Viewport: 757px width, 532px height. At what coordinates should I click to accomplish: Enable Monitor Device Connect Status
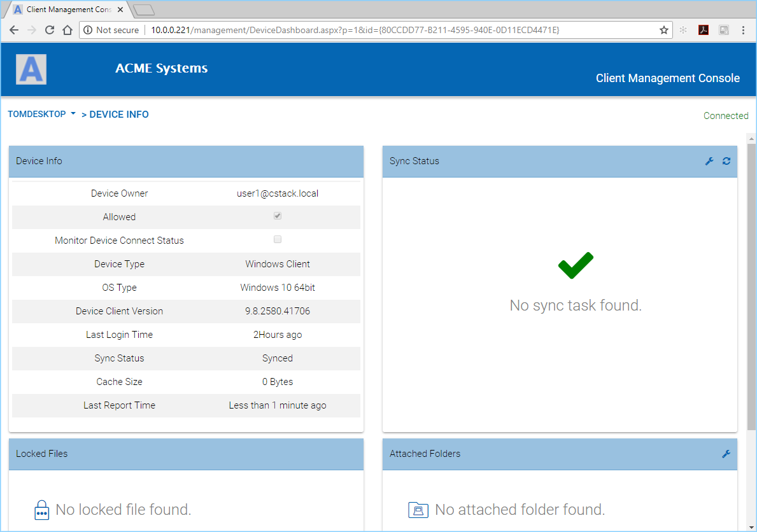click(x=277, y=239)
